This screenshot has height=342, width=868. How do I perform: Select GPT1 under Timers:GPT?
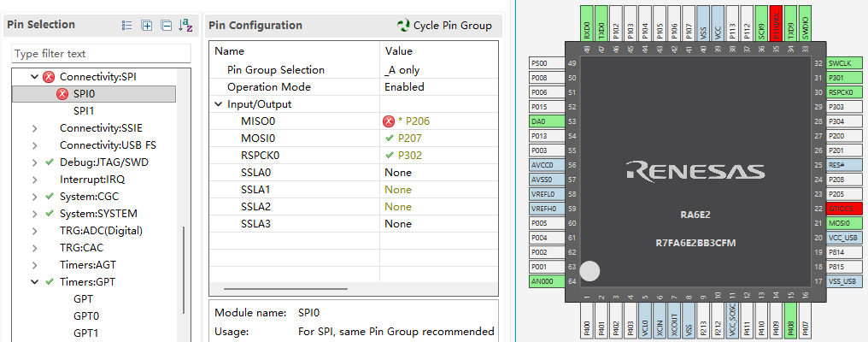pyautogui.click(x=86, y=333)
